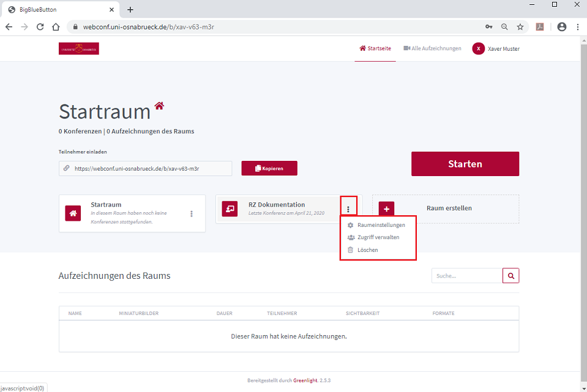Click the NAME column header

click(75, 314)
